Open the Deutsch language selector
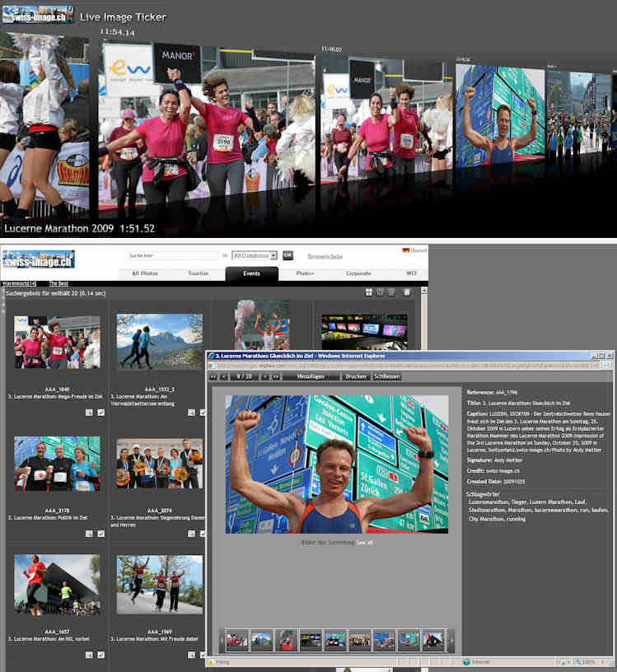The width and height of the screenshot is (617, 672). pos(415,250)
